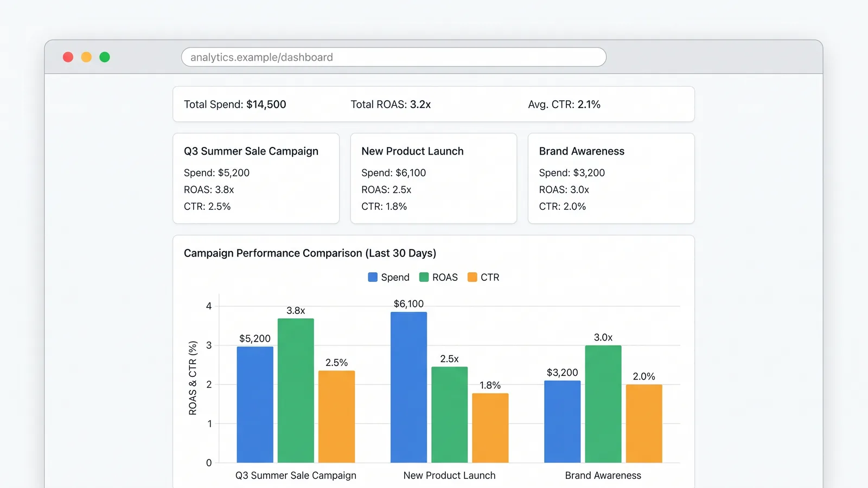The width and height of the screenshot is (868, 488).
Task: Click Spend: $5,200 in Q3 Summer card
Action: click(x=216, y=172)
